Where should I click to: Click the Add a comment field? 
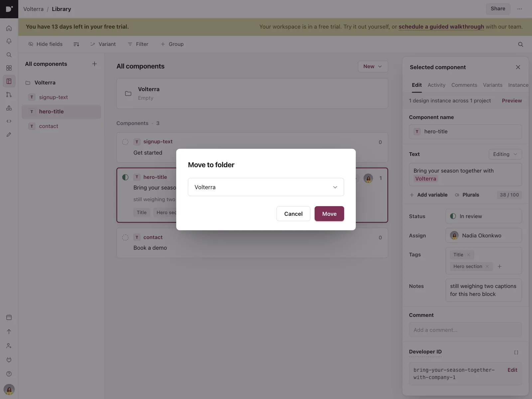(x=465, y=330)
